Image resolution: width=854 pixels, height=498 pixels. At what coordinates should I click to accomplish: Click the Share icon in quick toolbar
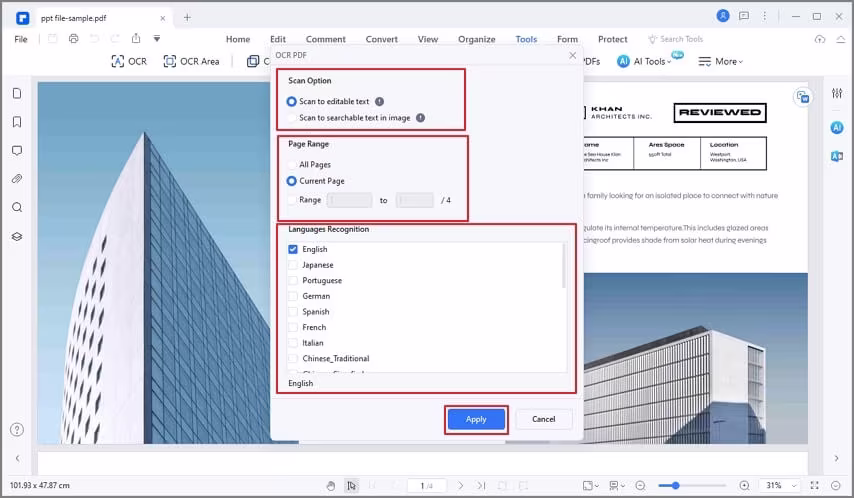[136, 39]
